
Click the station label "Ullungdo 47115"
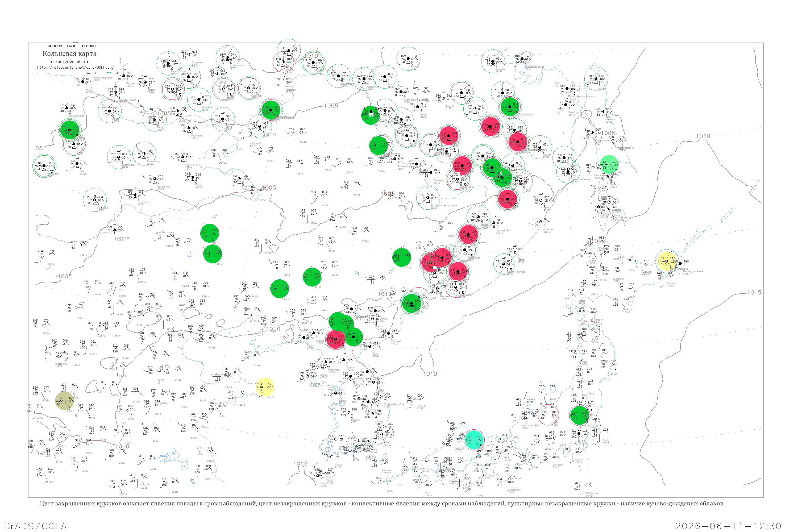click(x=421, y=407)
